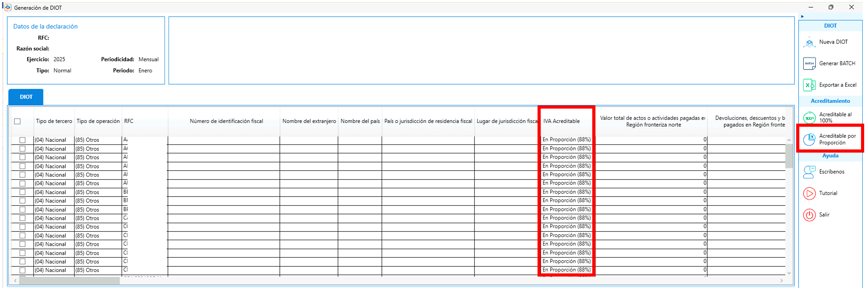Sort by the IVA Acreditable column header

coord(561,121)
